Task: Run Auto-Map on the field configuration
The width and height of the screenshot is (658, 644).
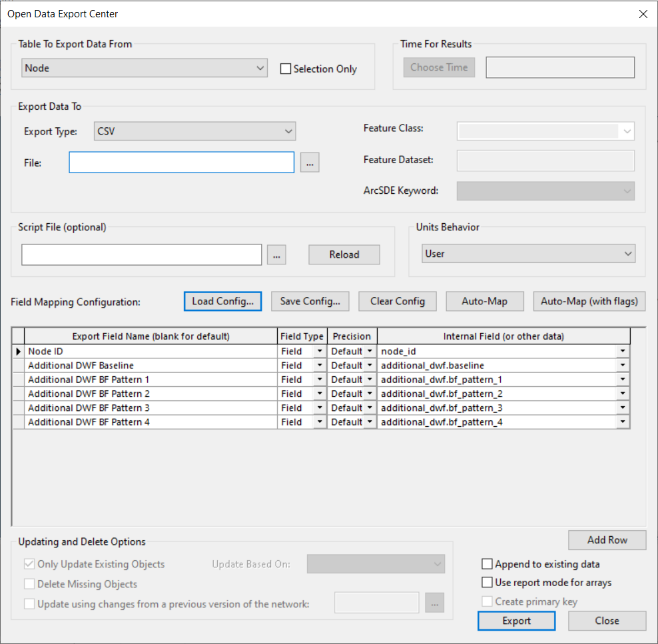Action: [484, 301]
